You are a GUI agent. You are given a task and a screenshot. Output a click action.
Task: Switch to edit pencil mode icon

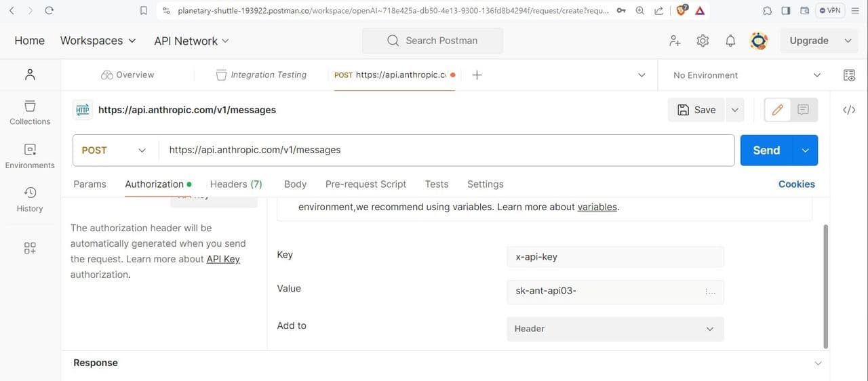(x=778, y=110)
